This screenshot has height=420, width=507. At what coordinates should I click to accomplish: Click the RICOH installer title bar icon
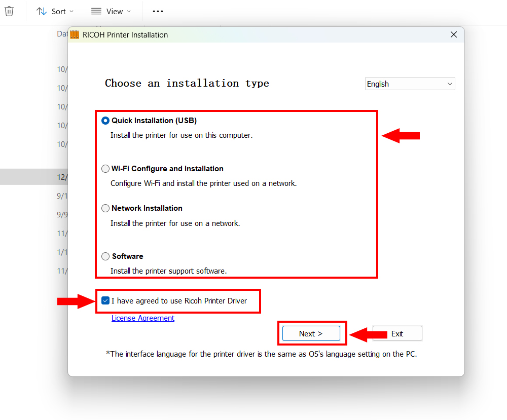pyautogui.click(x=75, y=34)
